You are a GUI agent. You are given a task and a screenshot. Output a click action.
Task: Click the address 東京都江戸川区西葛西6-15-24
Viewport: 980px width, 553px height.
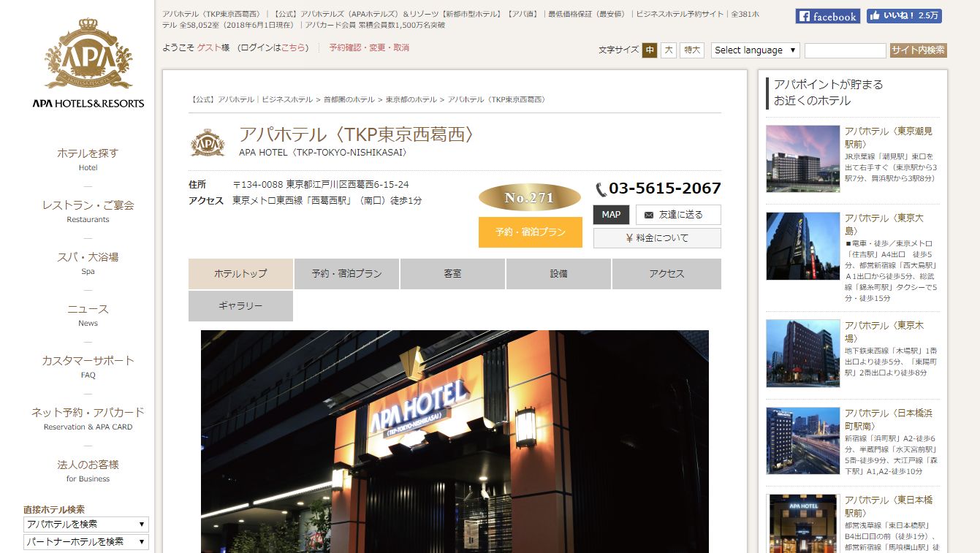click(347, 184)
